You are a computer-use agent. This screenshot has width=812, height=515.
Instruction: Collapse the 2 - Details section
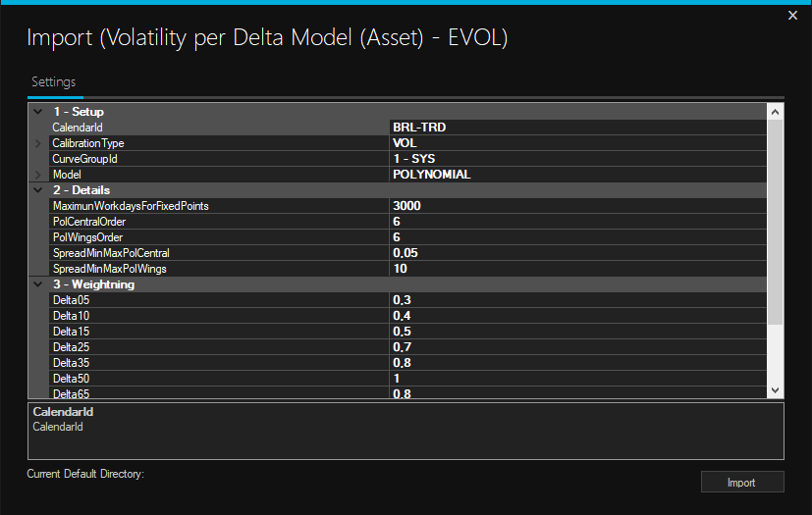(37, 190)
